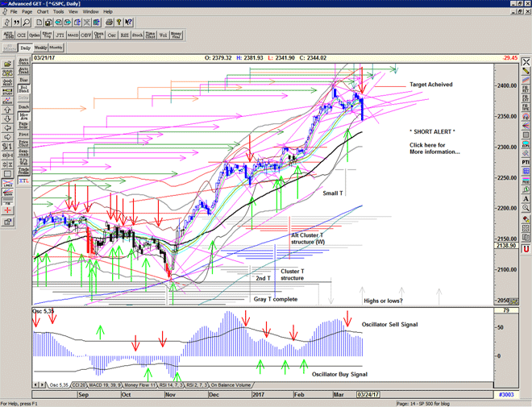
Task: Toggle the Daily timeframe button
Action: (x=25, y=48)
